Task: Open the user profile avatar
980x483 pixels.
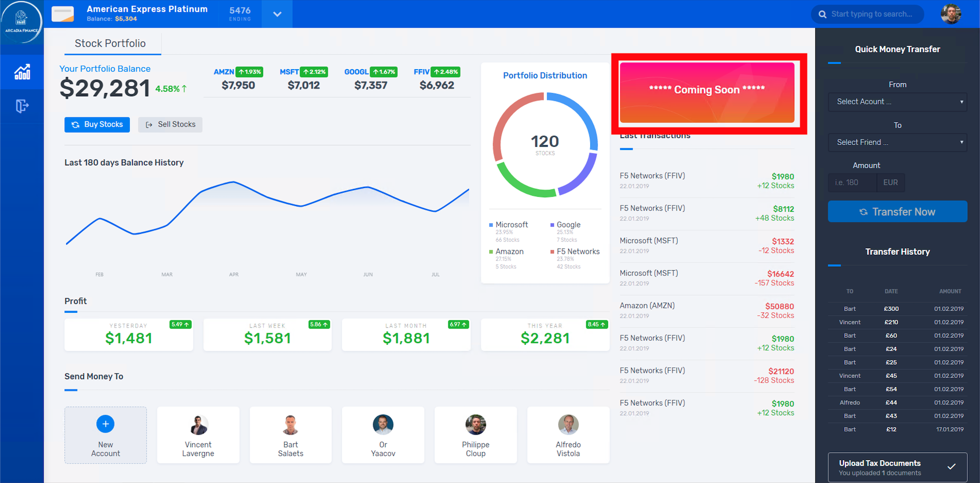Action: pos(951,14)
